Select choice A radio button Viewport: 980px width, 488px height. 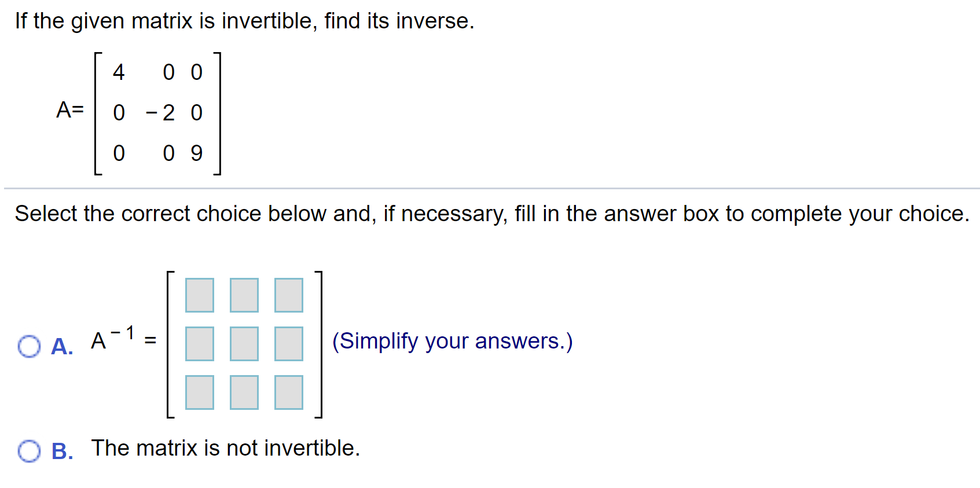[30, 346]
